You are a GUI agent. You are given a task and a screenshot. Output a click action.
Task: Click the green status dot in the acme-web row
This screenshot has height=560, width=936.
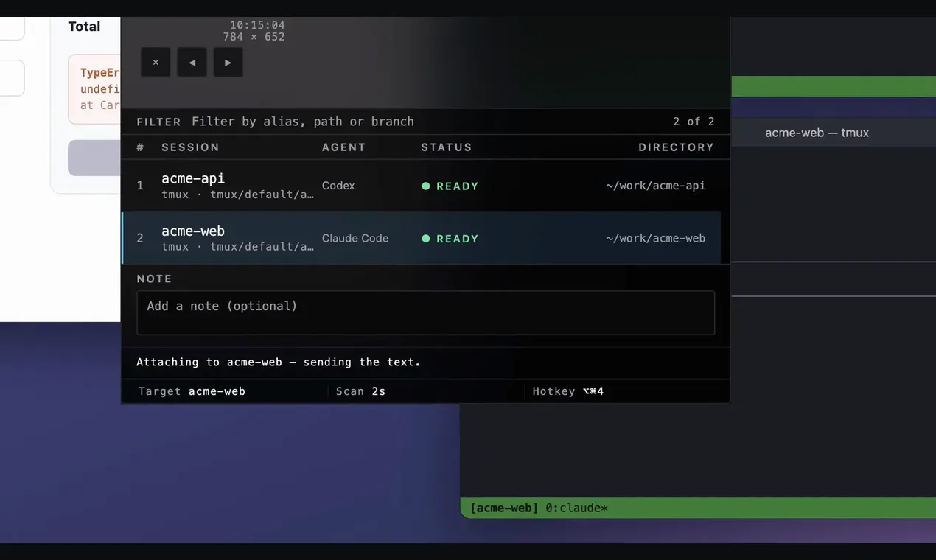pyautogui.click(x=425, y=239)
